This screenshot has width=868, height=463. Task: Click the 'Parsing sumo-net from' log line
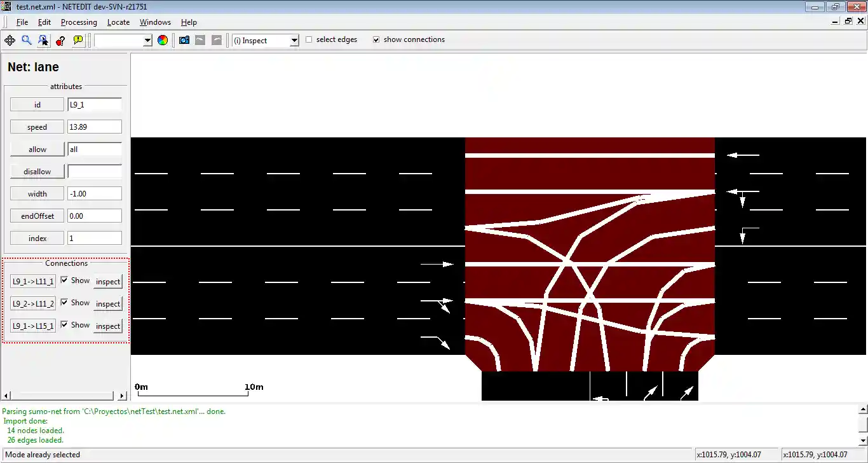[114, 411]
